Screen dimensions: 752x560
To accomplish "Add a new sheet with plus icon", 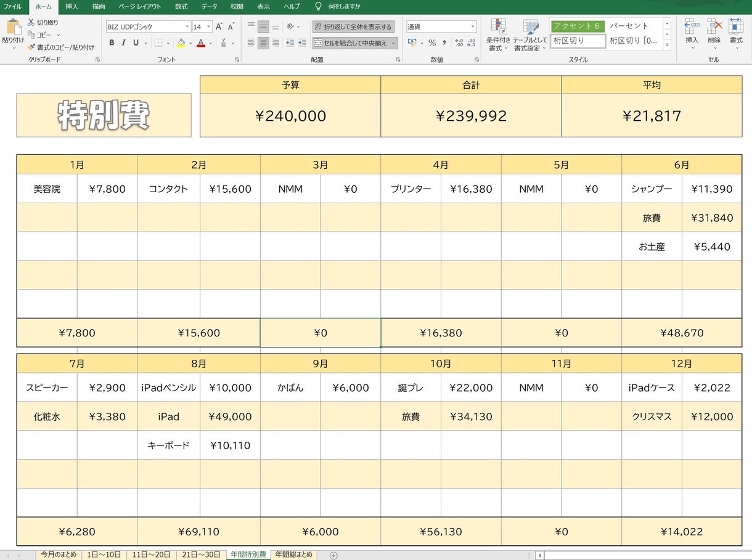I will (333, 555).
